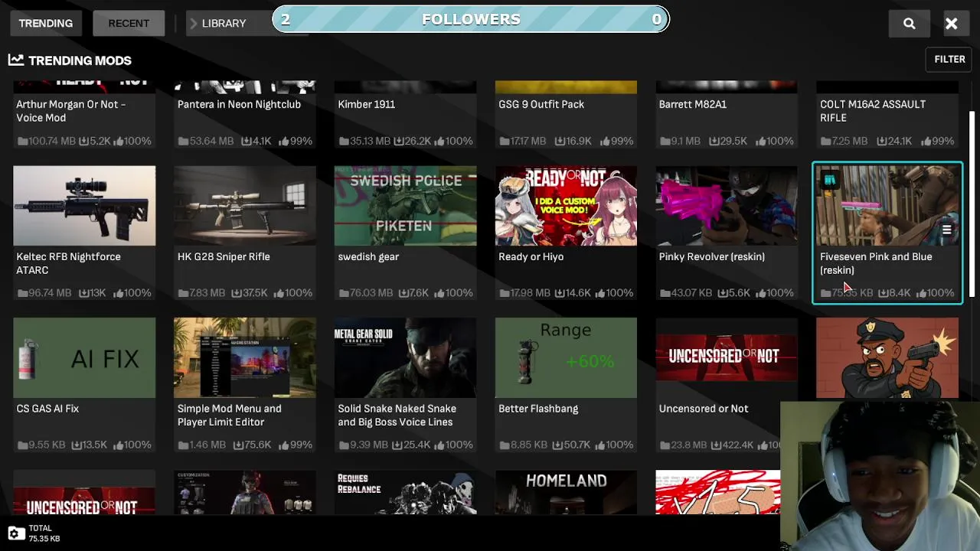Open the Swedish Police Piketen thumbnail
Screen dimensions: 980x551
(405, 206)
